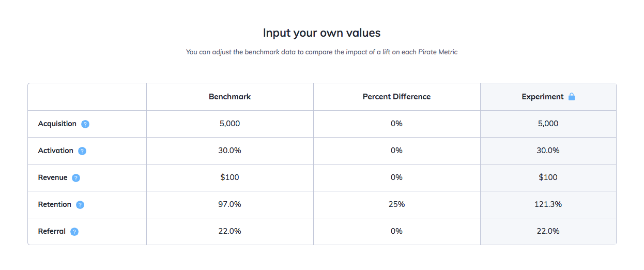
Task: Click the Benchmark column header
Action: [x=230, y=97]
